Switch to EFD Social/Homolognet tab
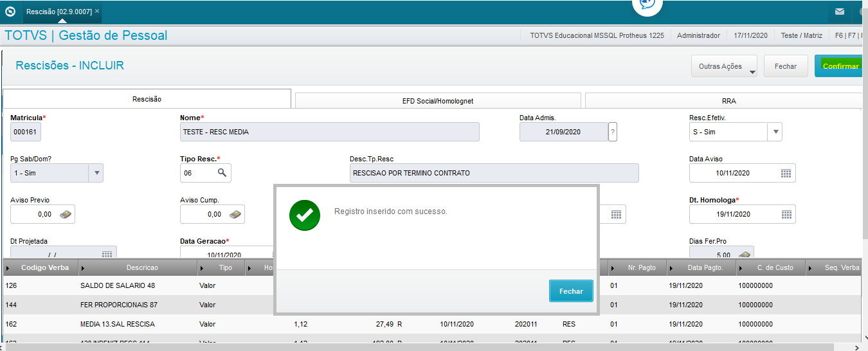The image size is (868, 351). [x=437, y=101]
